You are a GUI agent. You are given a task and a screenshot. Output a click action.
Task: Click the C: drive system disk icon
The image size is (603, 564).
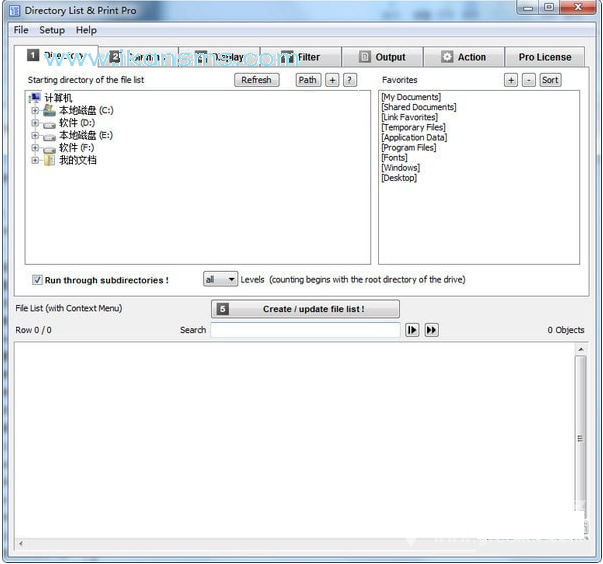49,110
